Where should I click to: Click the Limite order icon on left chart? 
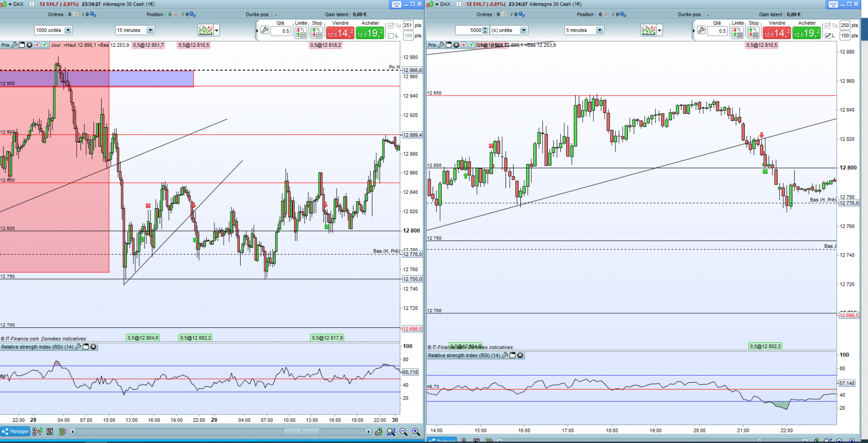pyautogui.click(x=300, y=33)
